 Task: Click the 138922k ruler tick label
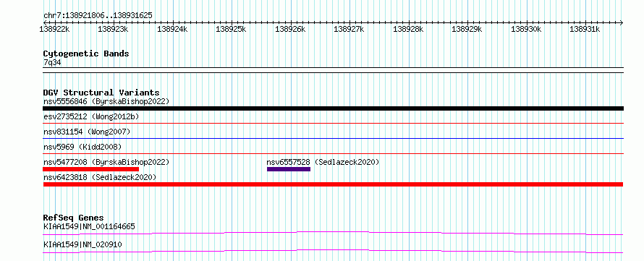[x=54, y=29]
